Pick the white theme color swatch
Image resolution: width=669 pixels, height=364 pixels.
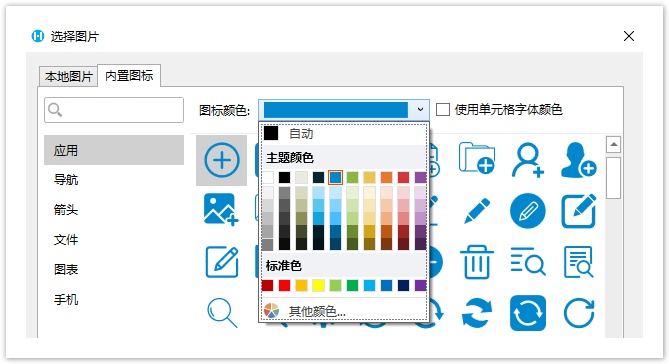tap(268, 177)
